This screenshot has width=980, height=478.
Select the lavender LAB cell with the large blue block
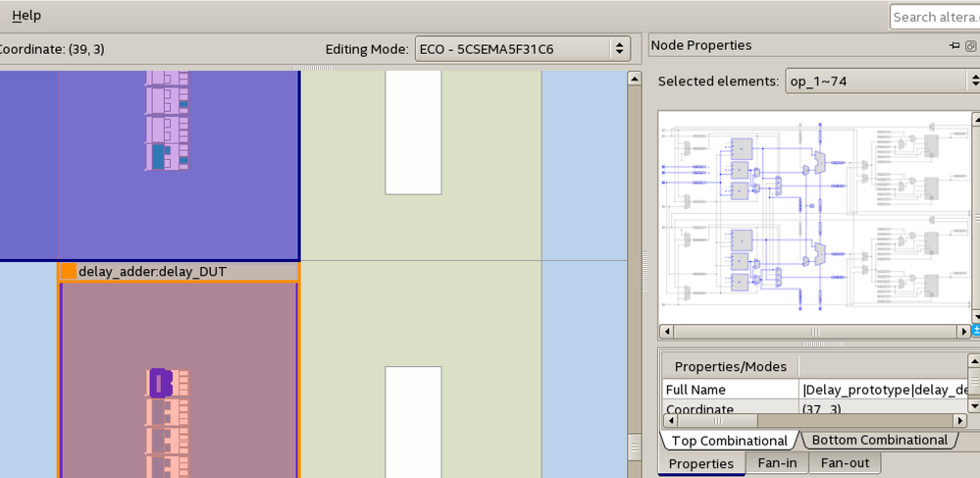tap(167, 157)
